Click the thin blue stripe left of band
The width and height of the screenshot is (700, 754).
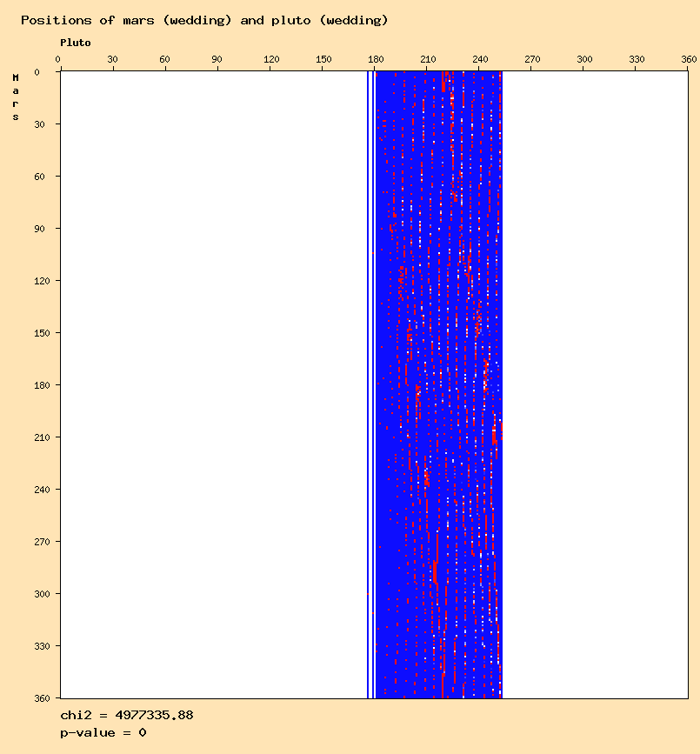[369, 384]
